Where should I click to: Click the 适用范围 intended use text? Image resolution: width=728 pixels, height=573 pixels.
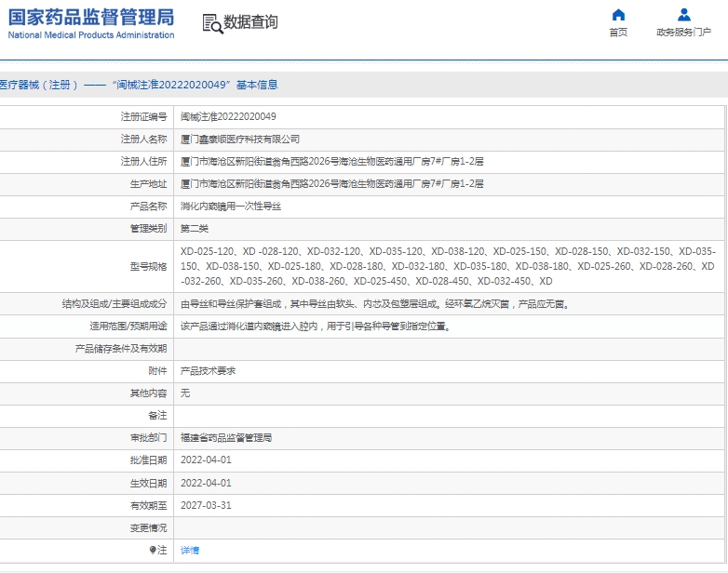[316, 326]
